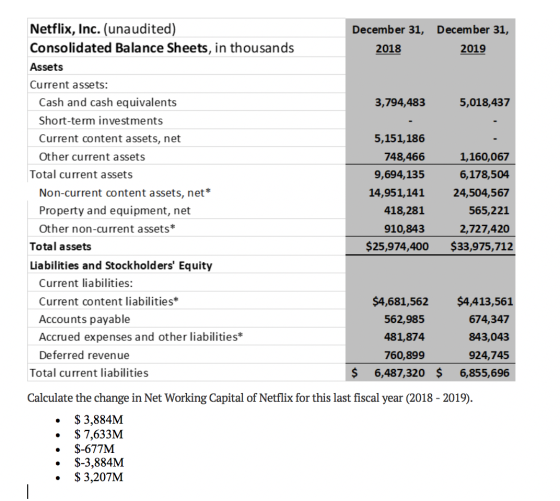
Task: Select total current liabilities 6,487,320
Action: point(400,373)
